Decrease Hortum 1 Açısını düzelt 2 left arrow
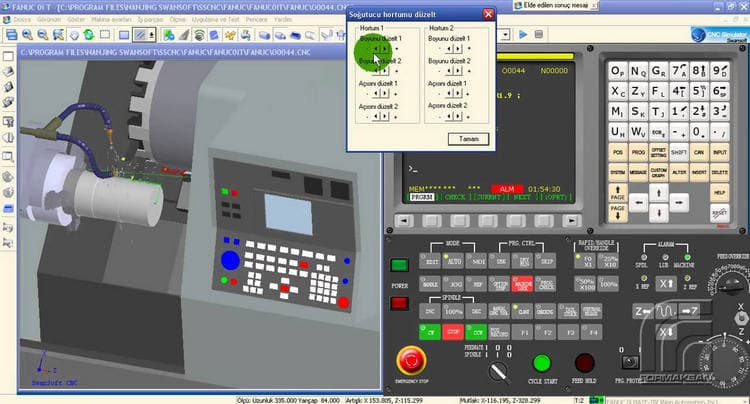The image size is (750, 404). 376,117
